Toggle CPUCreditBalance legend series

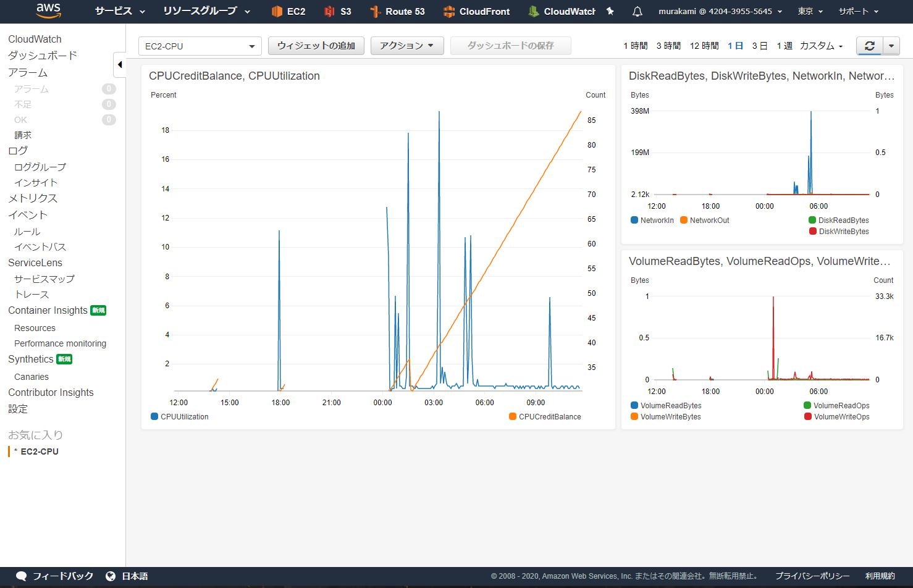point(513,417)
